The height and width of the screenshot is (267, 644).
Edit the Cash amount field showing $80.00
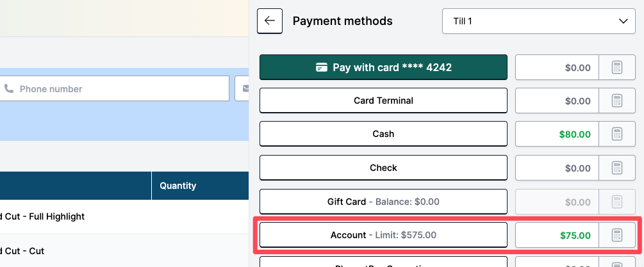pyautogui.click(x=557, y=134)
